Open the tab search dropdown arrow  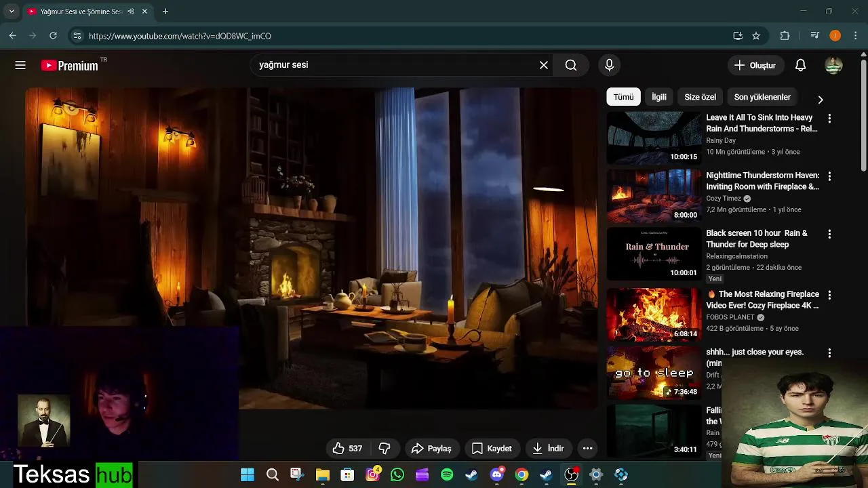click(11, 12)
